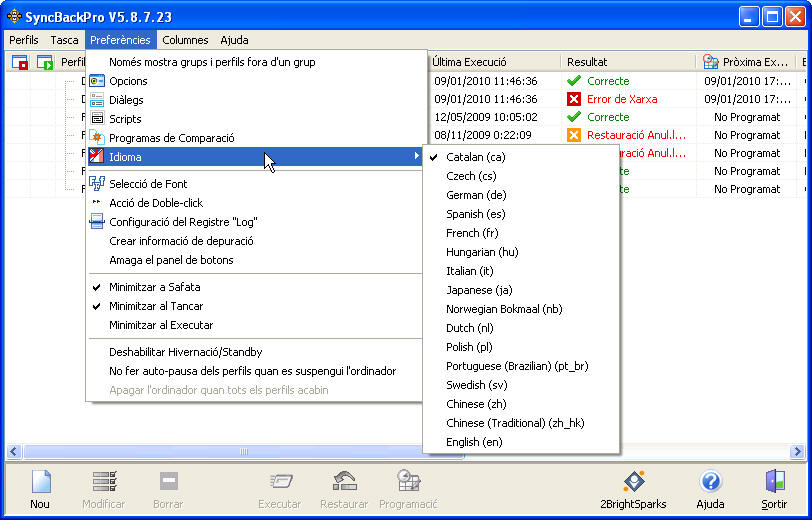The width and height of the screenshot is (812, 520).
Task: Click the Resultat column header
Action: 628,62
